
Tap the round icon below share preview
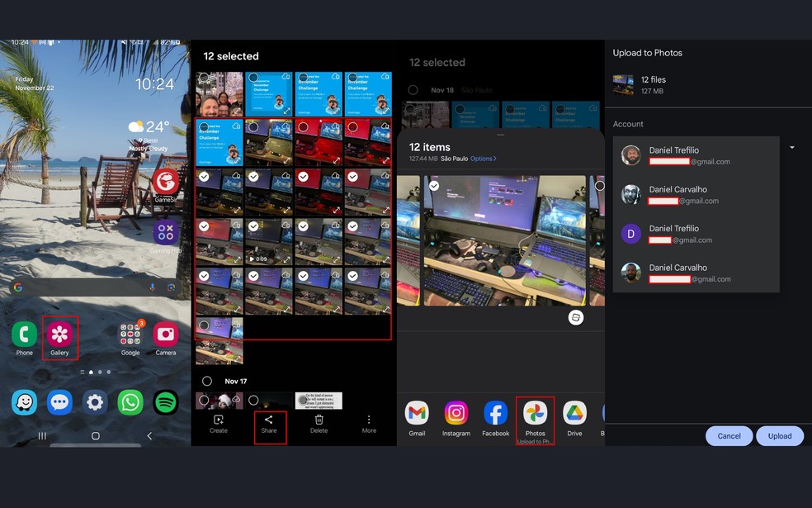click(576, 317)
